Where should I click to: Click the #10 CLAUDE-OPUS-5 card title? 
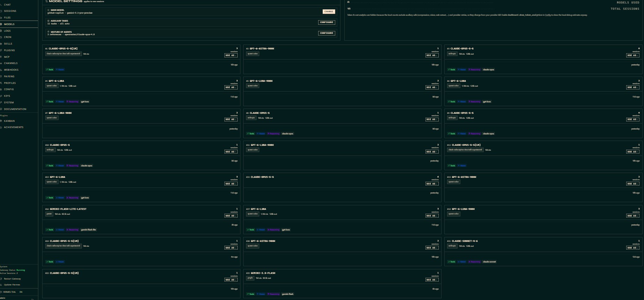pyautogui.click(x=60, y=145)
